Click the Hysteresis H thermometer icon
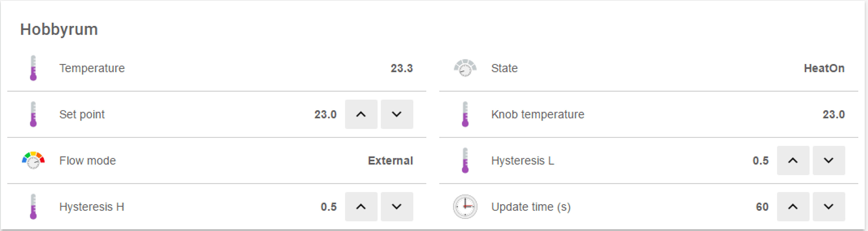This screenshot has height=231, width=868. pos(33,206)
